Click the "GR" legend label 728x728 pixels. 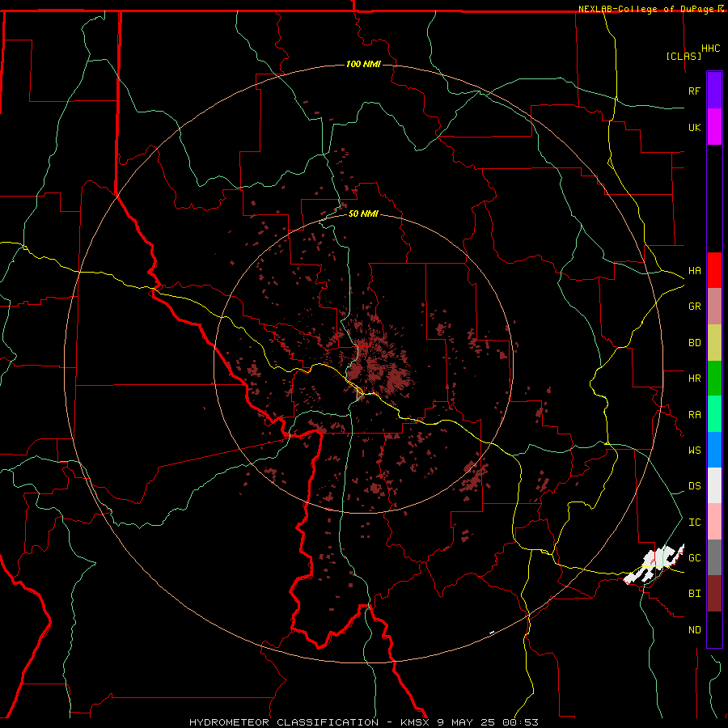pyautogui.click(x=694, y=307)
